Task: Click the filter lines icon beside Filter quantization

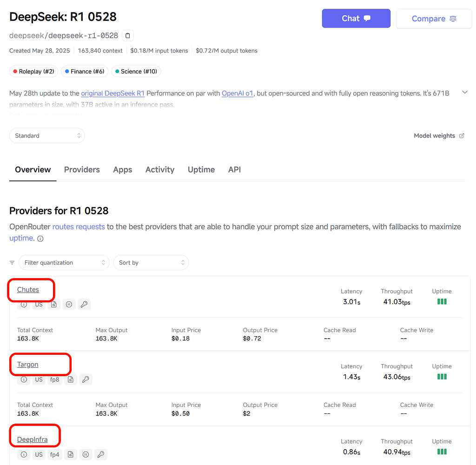Action: point(12,262)
